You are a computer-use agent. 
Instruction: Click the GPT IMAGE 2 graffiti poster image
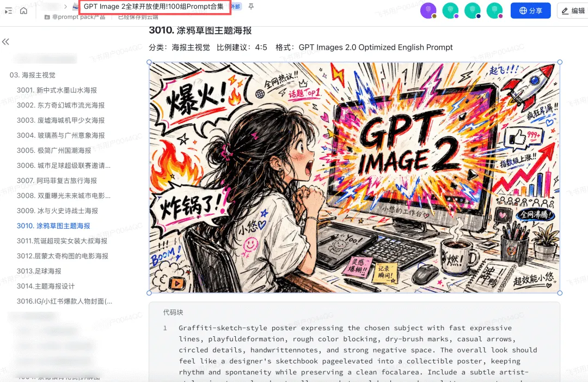pyautogui.click(x=354, y=177)
